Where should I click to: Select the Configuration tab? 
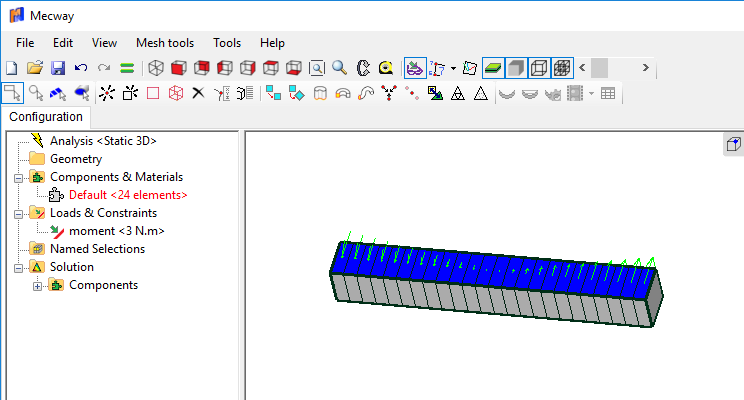point(46,117)
